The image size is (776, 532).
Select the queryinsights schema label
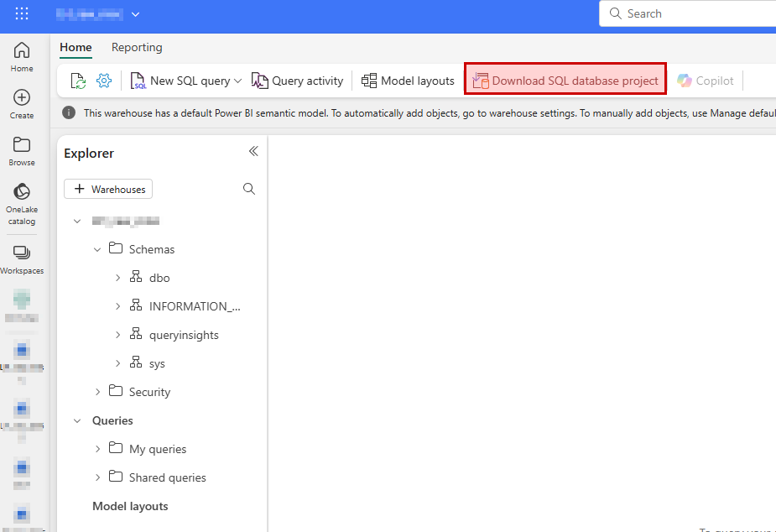[x=184, y=335]
